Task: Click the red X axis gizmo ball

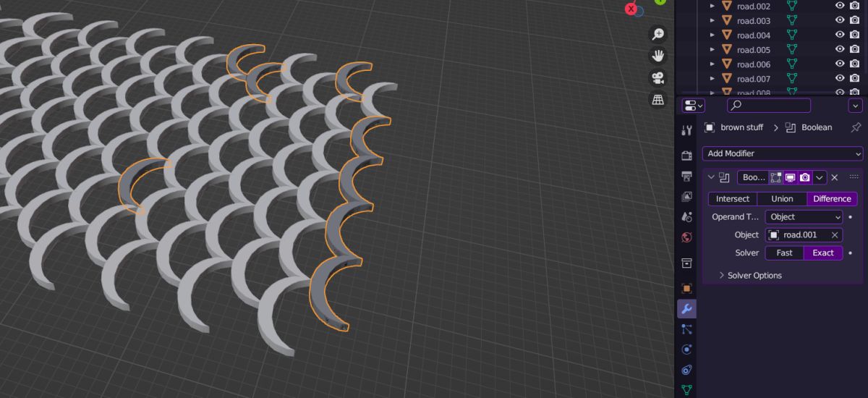Action: pyautogui.click(x=631, y=9)
